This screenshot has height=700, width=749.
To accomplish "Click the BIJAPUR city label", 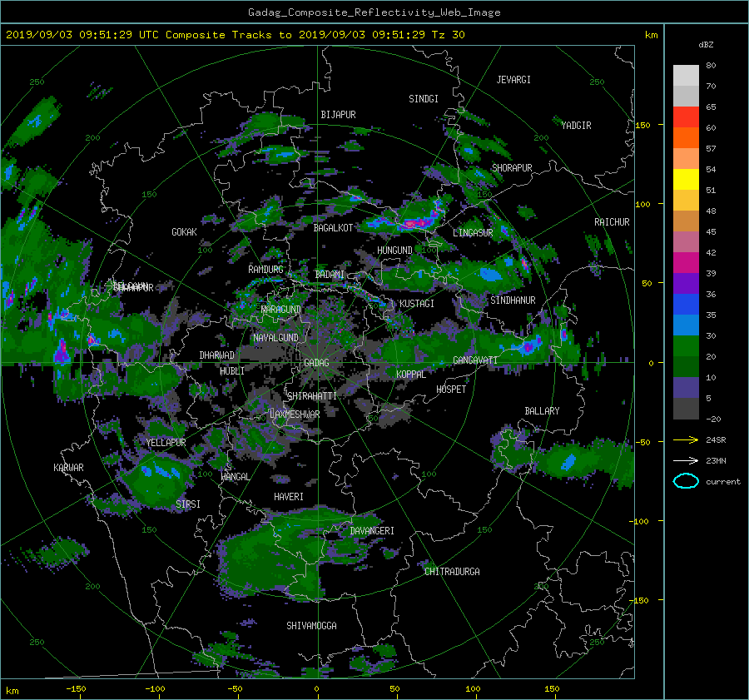I will click(338, 115).
